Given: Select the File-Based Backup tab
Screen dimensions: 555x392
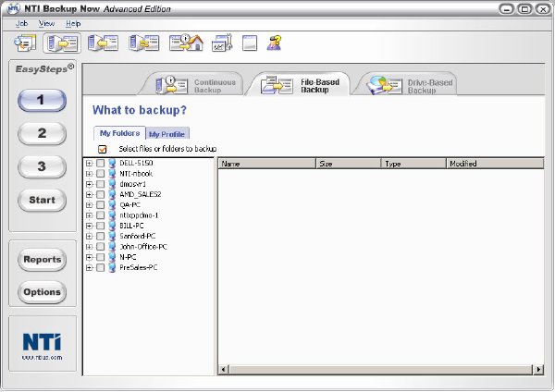Looking at the screenshot, I should pos(300,85).
